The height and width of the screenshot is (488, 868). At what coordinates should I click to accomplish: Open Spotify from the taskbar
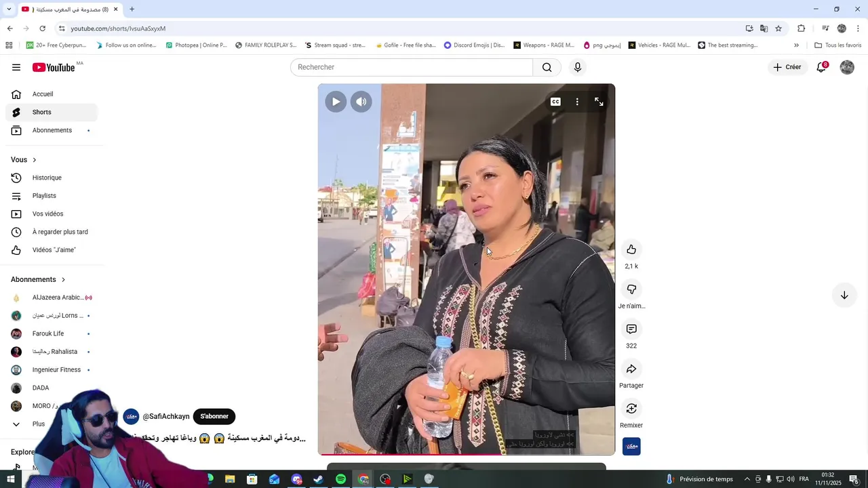point(340,479)
